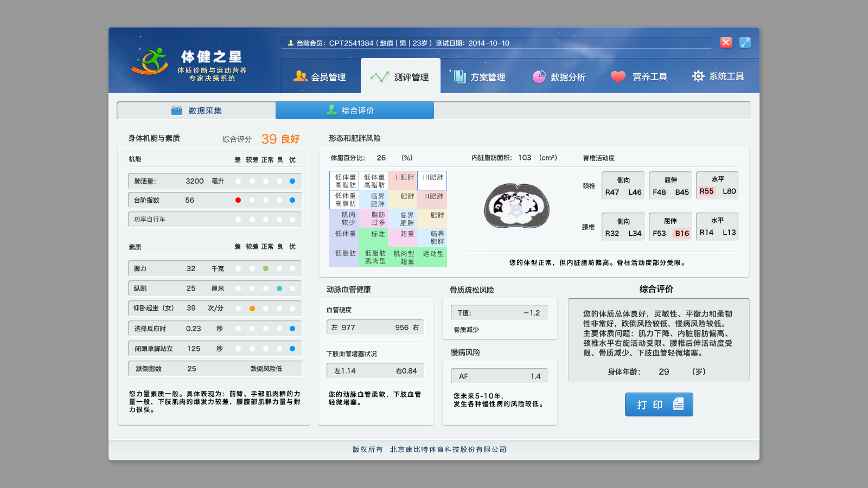Click the 标准 cell in body type grid
Image resolution: width=868 pixels, height=488 pixels.
373,237
